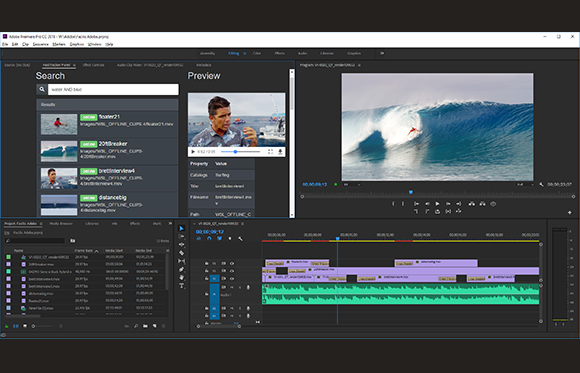Toggle visibility eye of bottom video track
This screenshot has width=580, height=373.
point(232,278)
